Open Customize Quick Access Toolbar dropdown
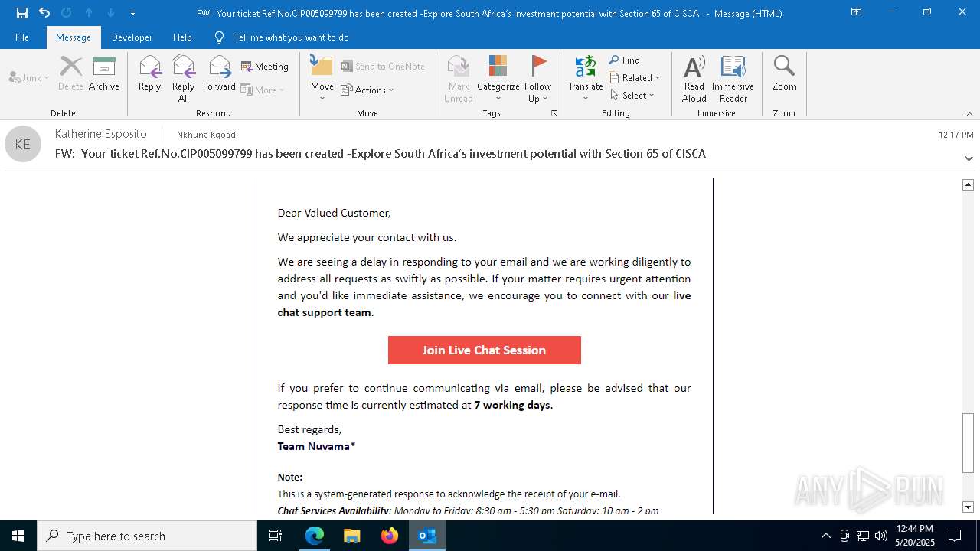 click(x=133, y=12)
